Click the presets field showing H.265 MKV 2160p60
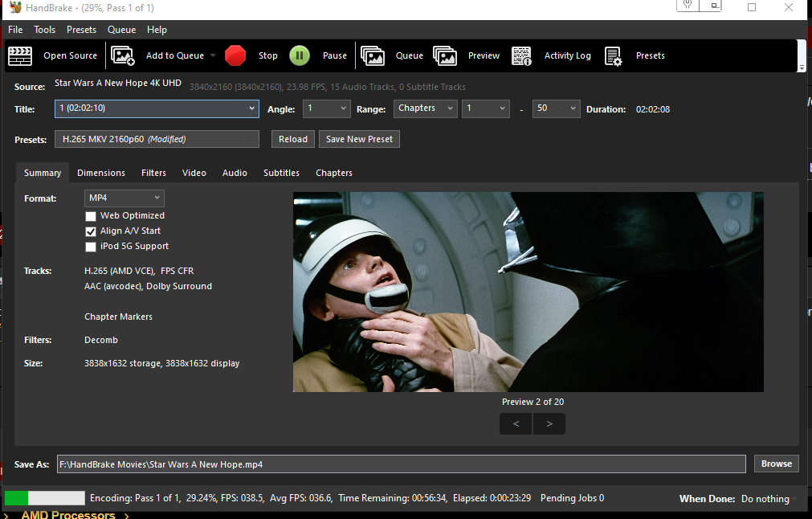812x519 pixels. click(x=157, y=139)
